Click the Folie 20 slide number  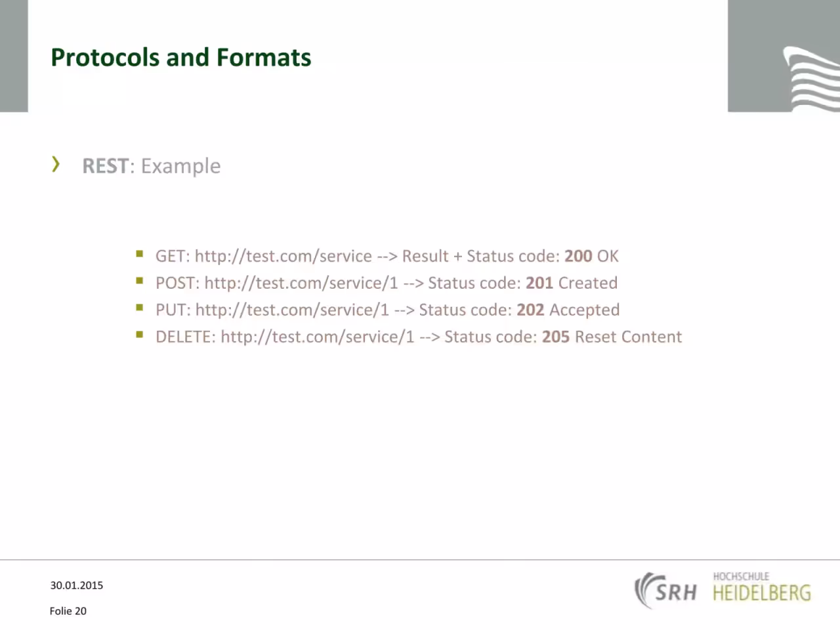68,611
